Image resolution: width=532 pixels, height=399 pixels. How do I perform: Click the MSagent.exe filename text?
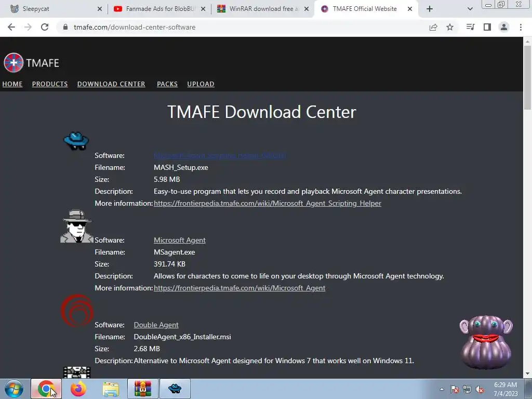point(175,252)
